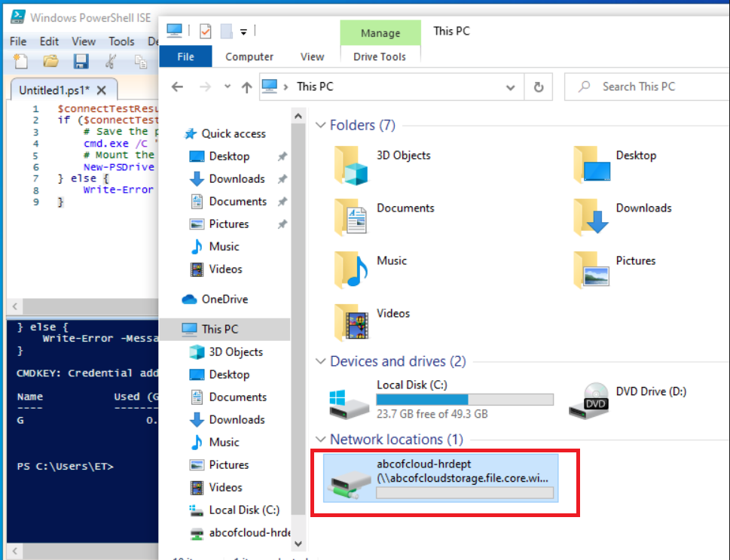Click the Refresh button beside address bar

coord(538,87)
